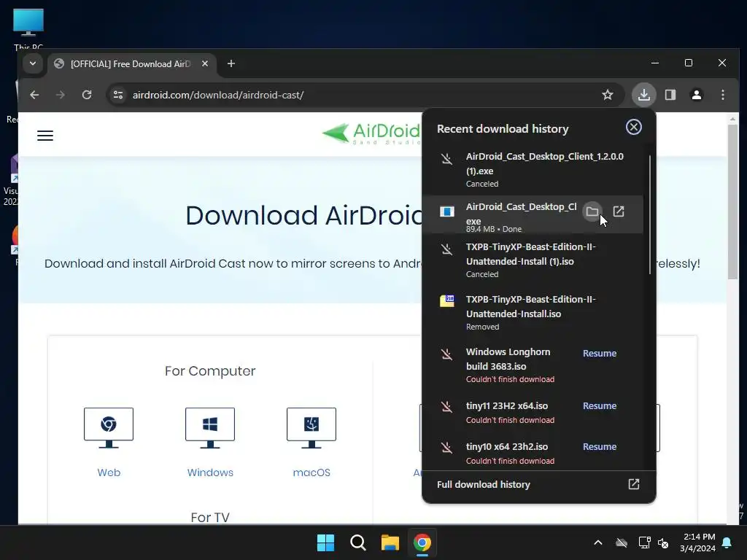Open Chrome side panel icon

coord(670,95)
